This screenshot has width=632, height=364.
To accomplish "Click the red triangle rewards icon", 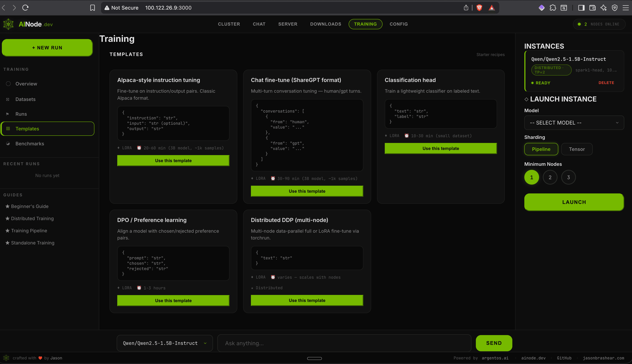I will pyautogui.click(x=492, y=8).
